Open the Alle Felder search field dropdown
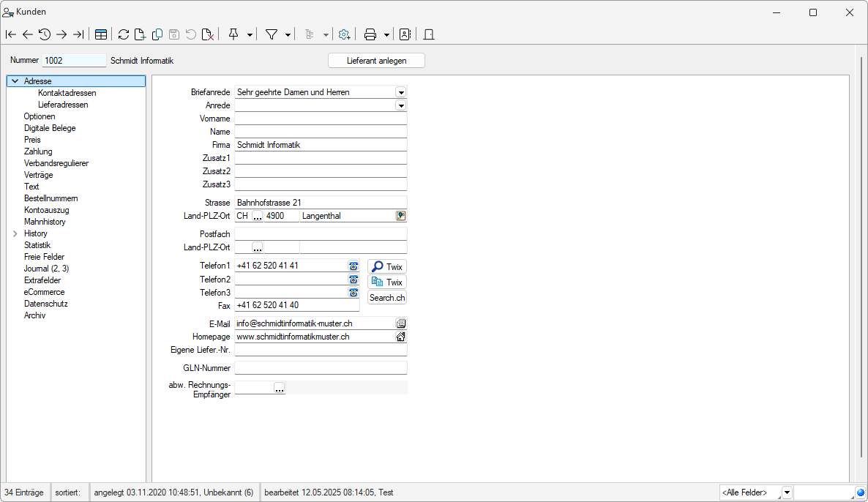 tap(787, 492)
